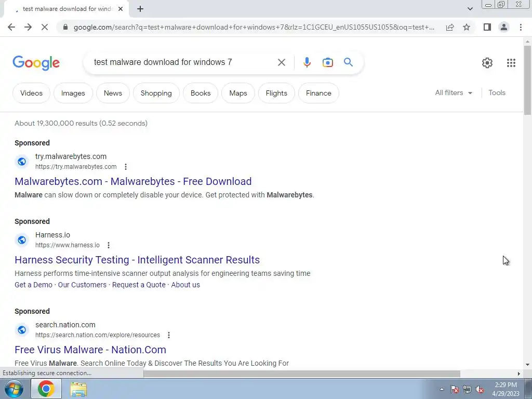Go back using browser back arrow
Screen dimensions: 532x399
pos(11,27)
